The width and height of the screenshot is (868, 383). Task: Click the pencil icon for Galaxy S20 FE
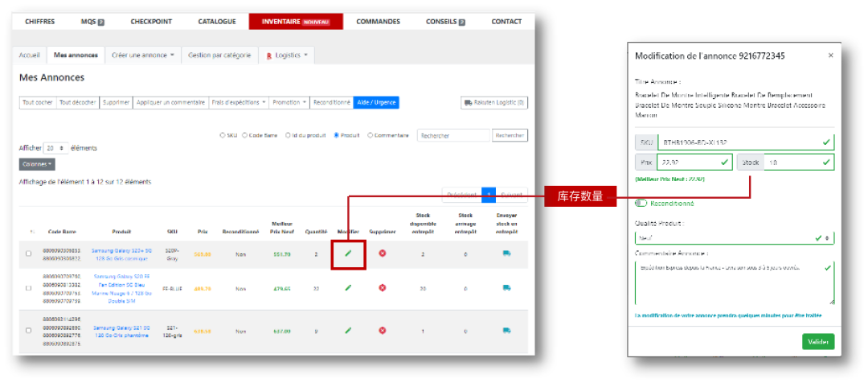click(x=348, y=287)
